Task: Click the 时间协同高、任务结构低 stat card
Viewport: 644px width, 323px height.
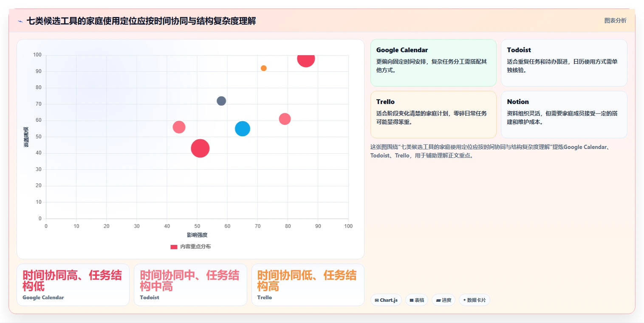Action: [73, 285]
